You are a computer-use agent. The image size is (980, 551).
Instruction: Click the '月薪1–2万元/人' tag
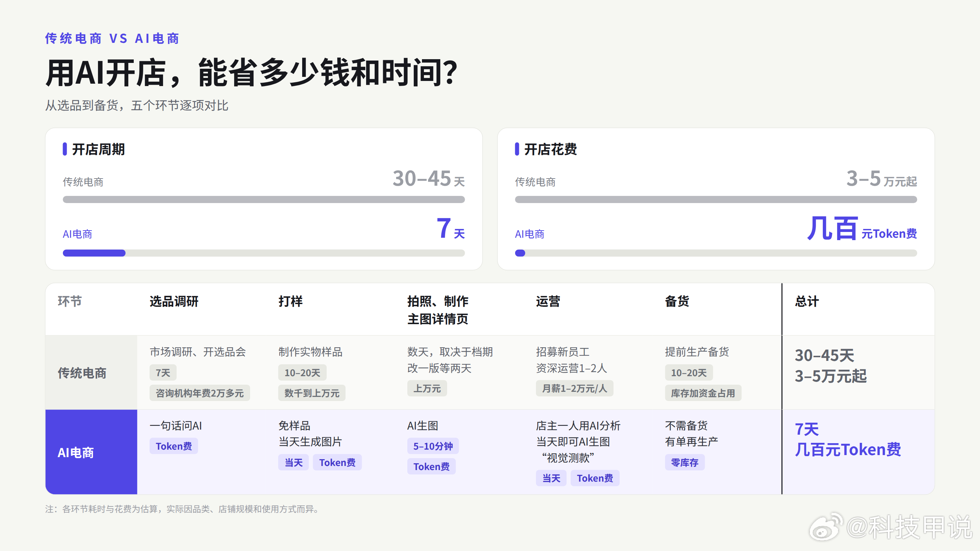pos(574,388)
